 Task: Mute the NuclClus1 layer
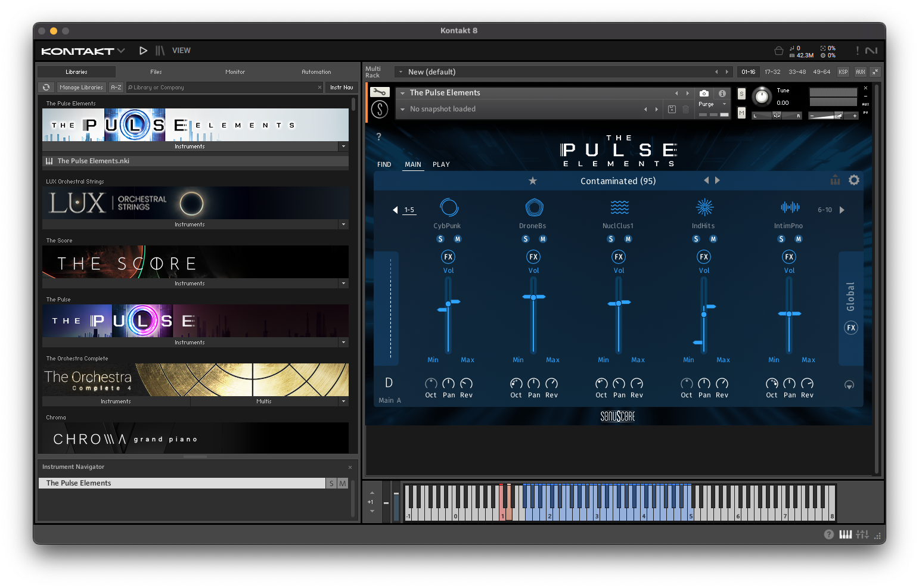click(628, 239)
